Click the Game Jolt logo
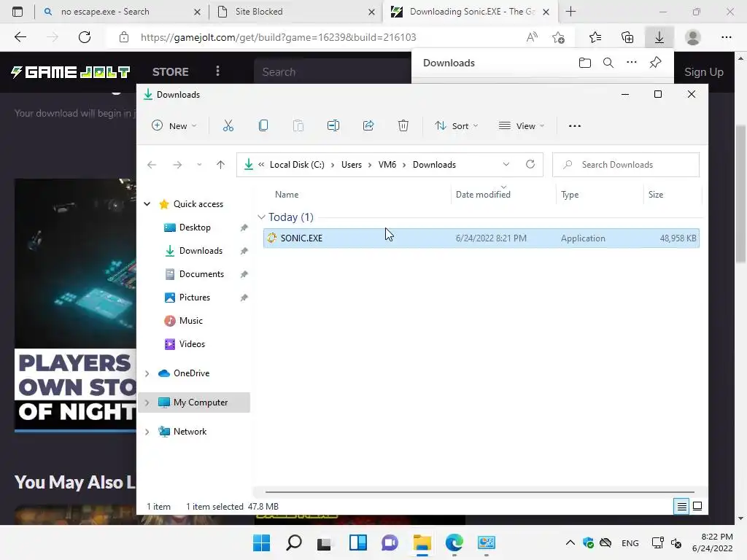Viewport: 747px width, 560px height. click(x=71, y=72)
